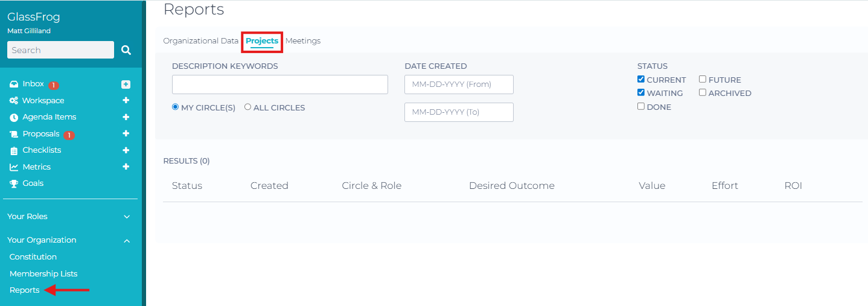The image size is (868, 306).
Task: Open the Constitution link
Action: [x=33, y=257]
